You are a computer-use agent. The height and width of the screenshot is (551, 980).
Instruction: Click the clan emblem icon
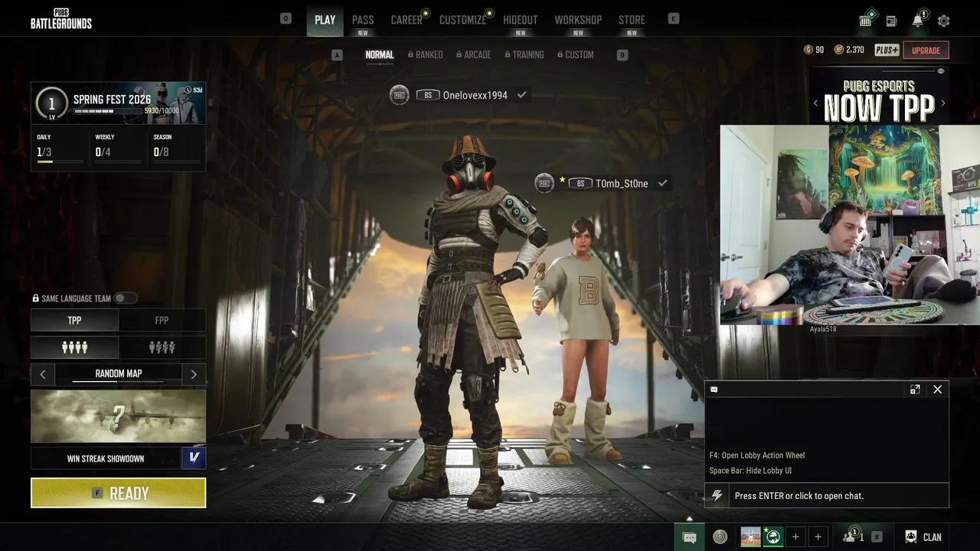[x=911, y=536]
